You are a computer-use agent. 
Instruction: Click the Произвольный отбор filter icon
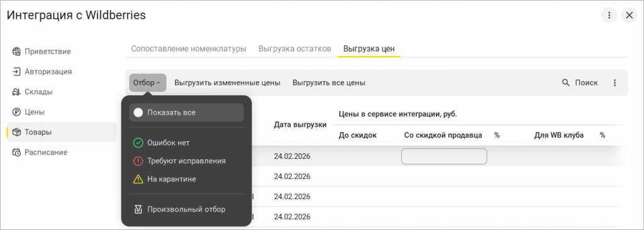pyautogui.click(x=138, y=209)
